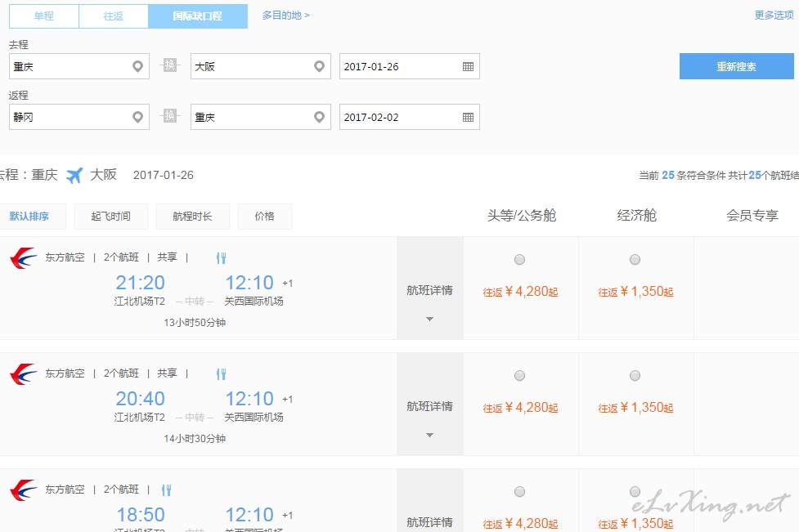
Task: Click the 21:20 departure time
Action: tap(140, 283)
